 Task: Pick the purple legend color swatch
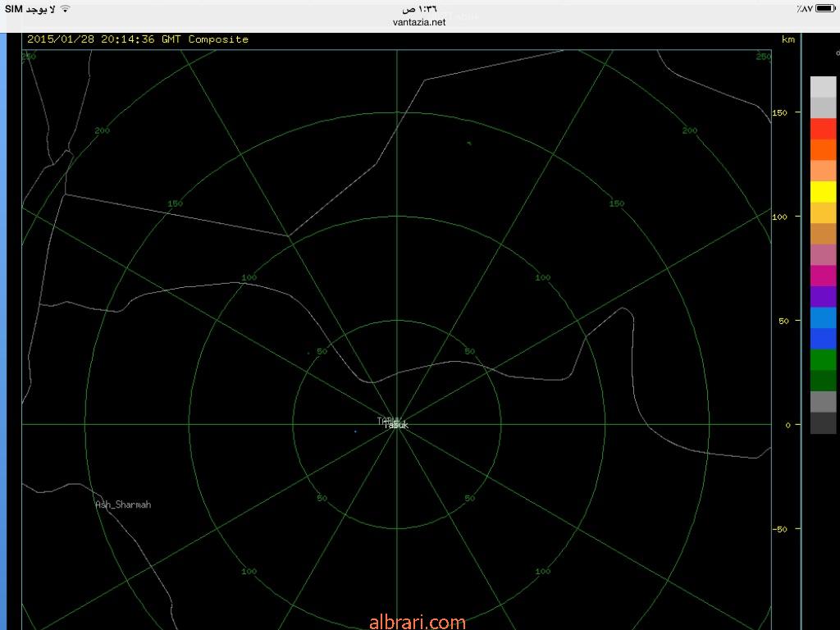[823, 297]
